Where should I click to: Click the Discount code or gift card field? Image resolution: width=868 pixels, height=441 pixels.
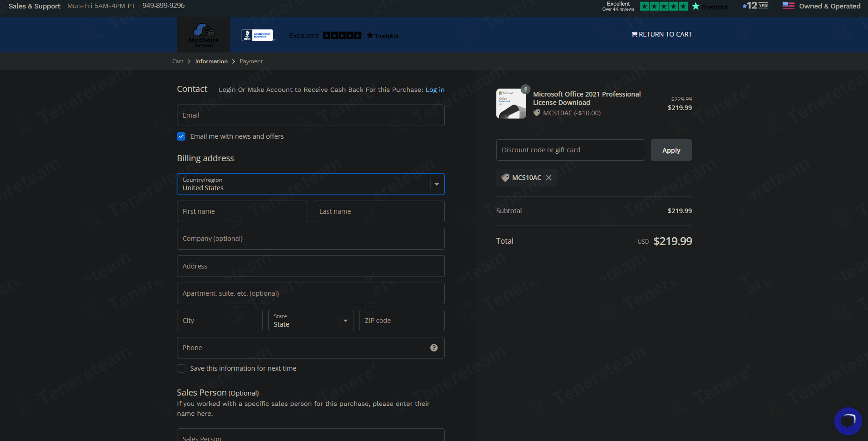[571, 150]
